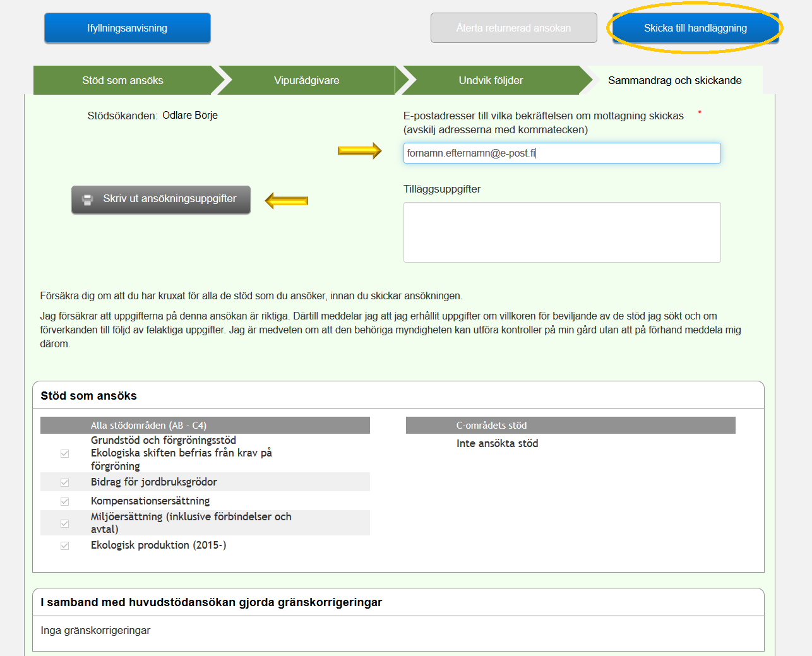Click Tilläggsuppgifter label
The width and height of the screenshot is (812, 656).
(442, 189)
